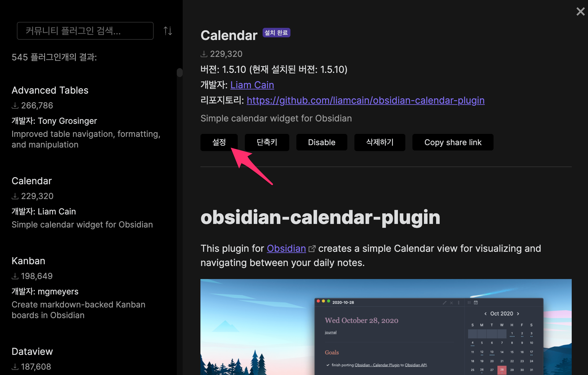Click the Copy share link button
This screenshot has width=588, height=375.
click(x=453, y=142)
